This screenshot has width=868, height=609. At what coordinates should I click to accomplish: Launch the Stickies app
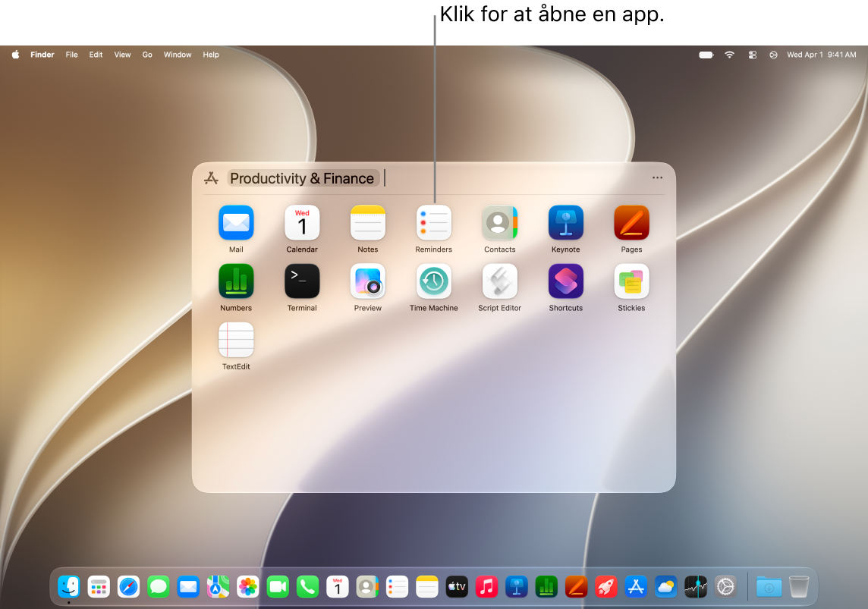pyautogui.click(x=631, y=281)
